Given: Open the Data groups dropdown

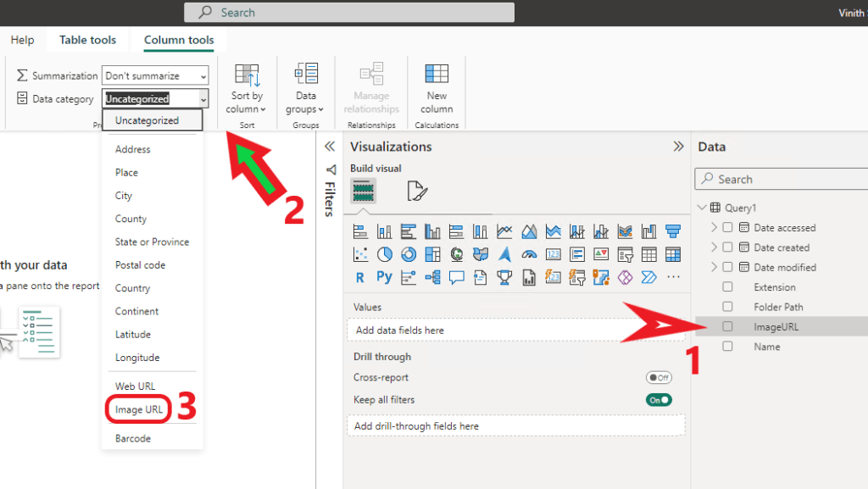Looking at the screenshot, I should (x=305, y=88).
